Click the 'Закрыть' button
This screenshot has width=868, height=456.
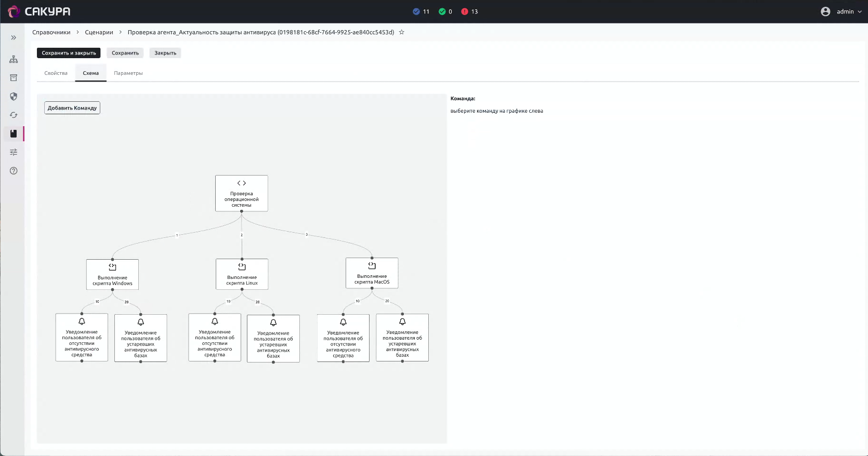coord(165,53)
